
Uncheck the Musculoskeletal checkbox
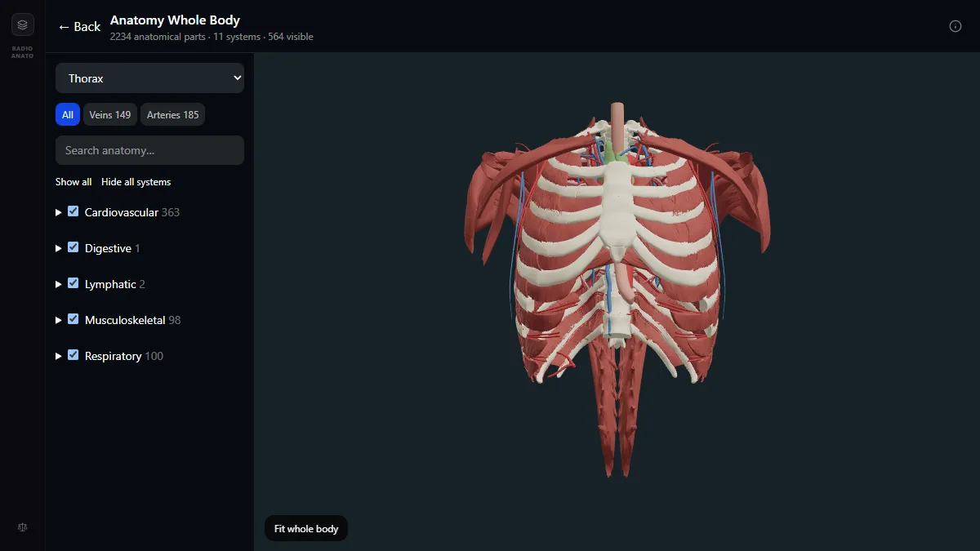(73, 319)
